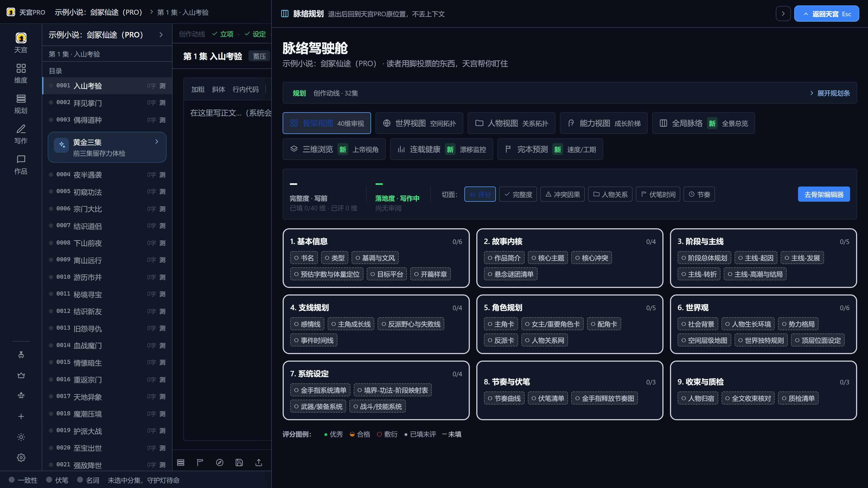
Task: Open the 示例小说 breadcrumb in top bar
Action: click(98, 12)
